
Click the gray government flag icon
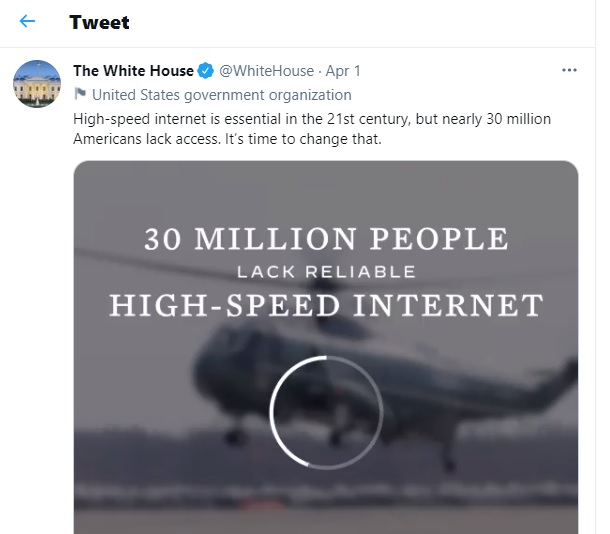[x=80, y=95]
